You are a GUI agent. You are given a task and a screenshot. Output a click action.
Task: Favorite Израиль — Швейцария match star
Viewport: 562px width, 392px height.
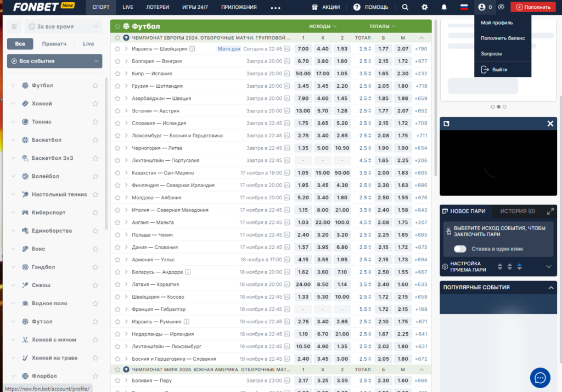point(117,49)
